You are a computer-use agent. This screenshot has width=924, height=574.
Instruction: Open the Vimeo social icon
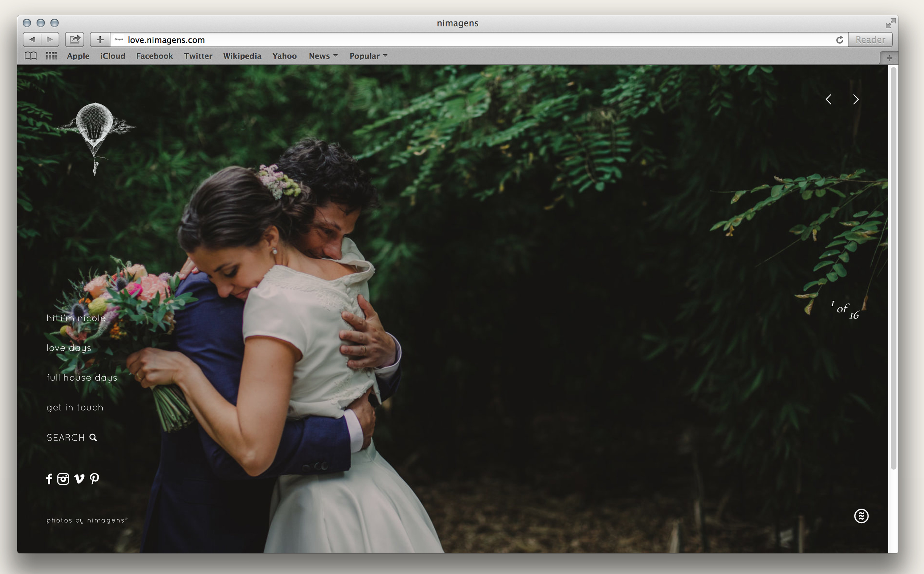pos(79,479)
